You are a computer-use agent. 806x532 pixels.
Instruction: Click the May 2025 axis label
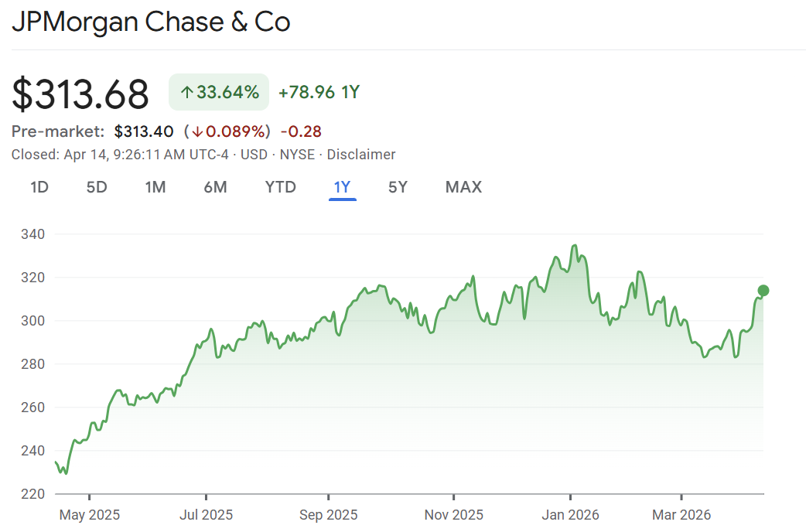point(90,514)
